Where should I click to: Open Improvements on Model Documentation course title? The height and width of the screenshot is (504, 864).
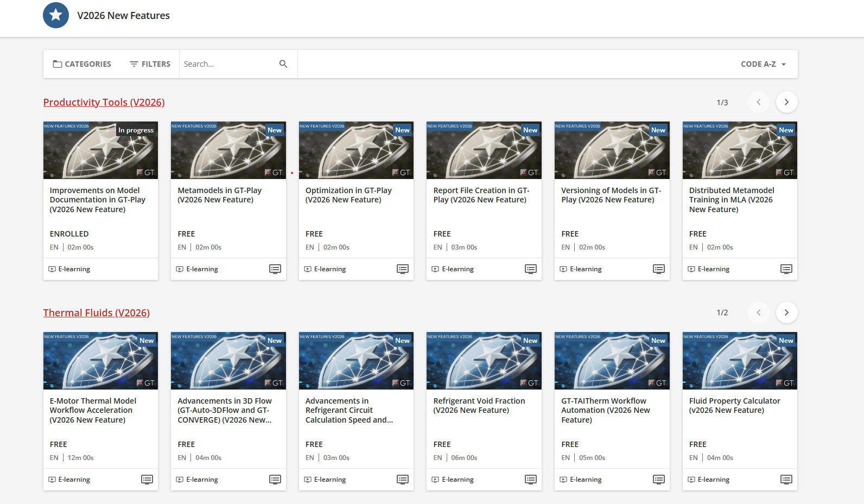pos(98,200)
